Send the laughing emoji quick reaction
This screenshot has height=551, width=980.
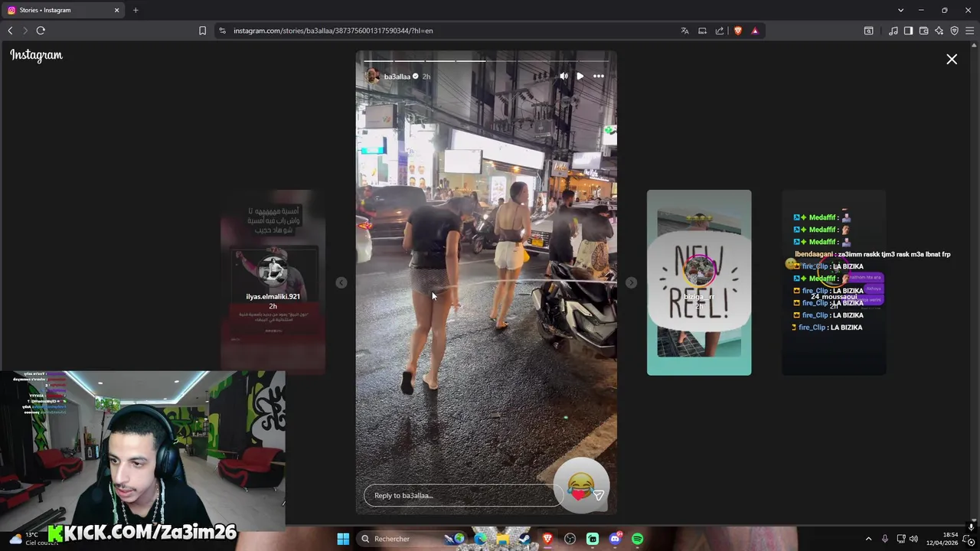click(x=581, y=484)
